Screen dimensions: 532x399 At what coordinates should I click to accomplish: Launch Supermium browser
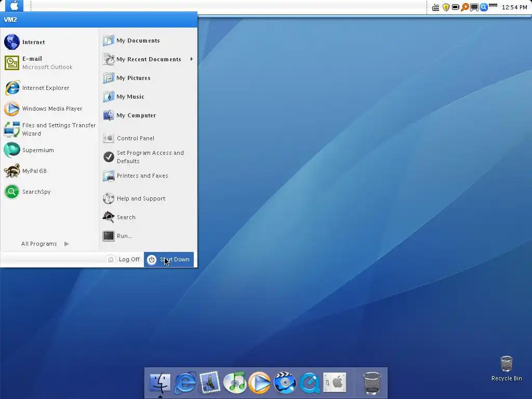(49, 150)
